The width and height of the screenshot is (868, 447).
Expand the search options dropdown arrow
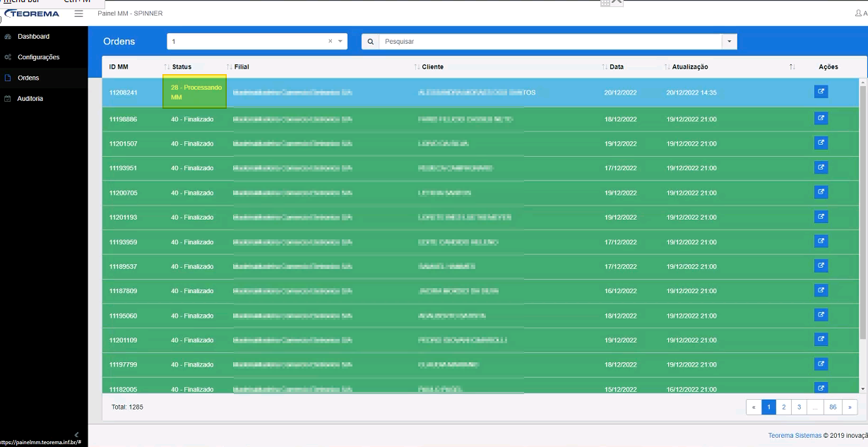[729, 42]
